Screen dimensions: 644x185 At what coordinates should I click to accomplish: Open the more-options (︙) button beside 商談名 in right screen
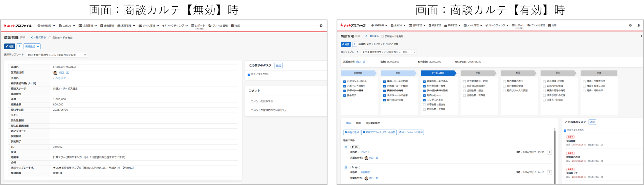pyautogui.click(x=355, y=44)
